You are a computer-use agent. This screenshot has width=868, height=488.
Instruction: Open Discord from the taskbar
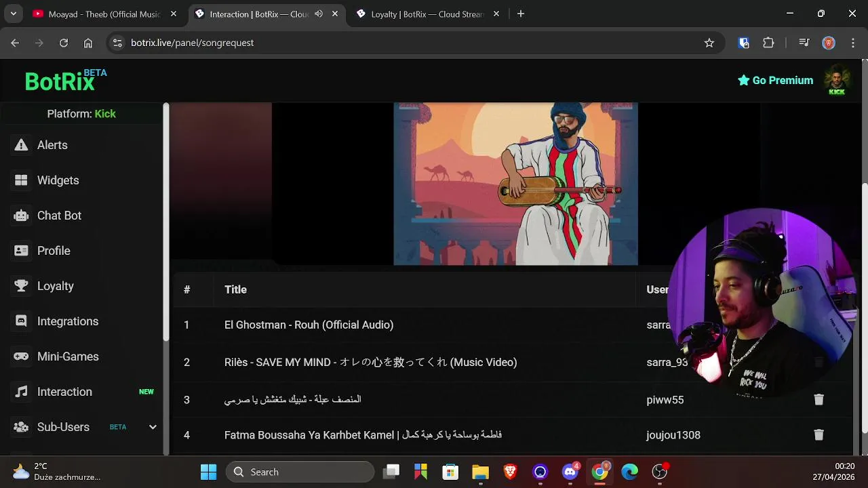(570, 472)
